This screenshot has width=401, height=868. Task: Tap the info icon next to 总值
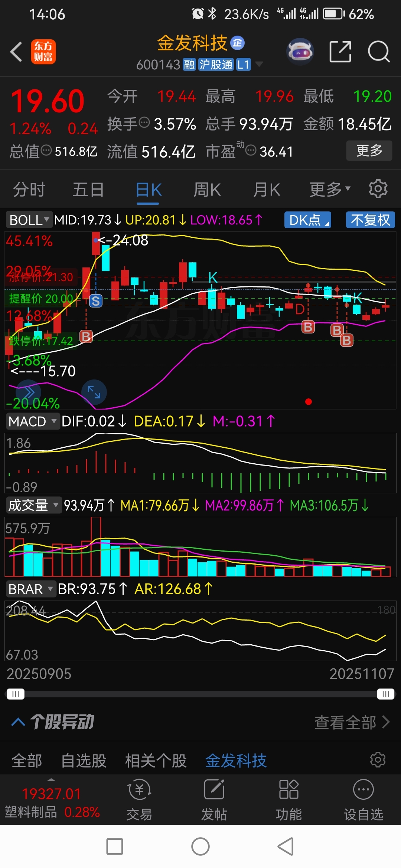46,150
